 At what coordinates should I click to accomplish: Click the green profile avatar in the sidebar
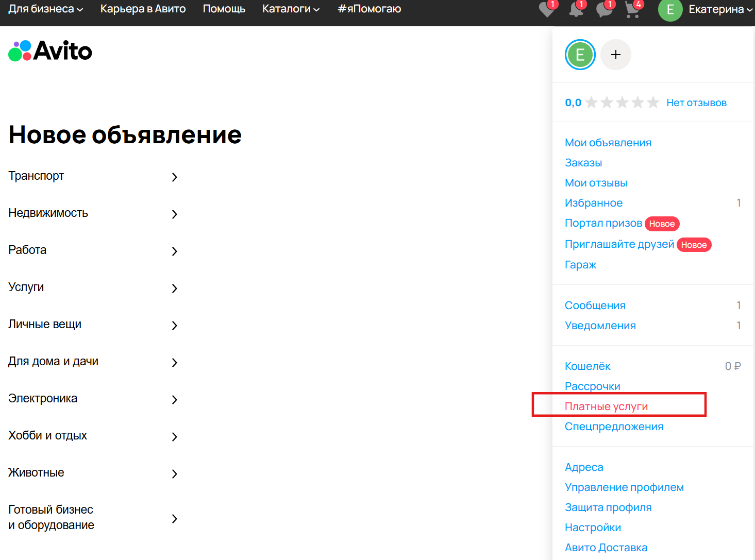point(580,54)
